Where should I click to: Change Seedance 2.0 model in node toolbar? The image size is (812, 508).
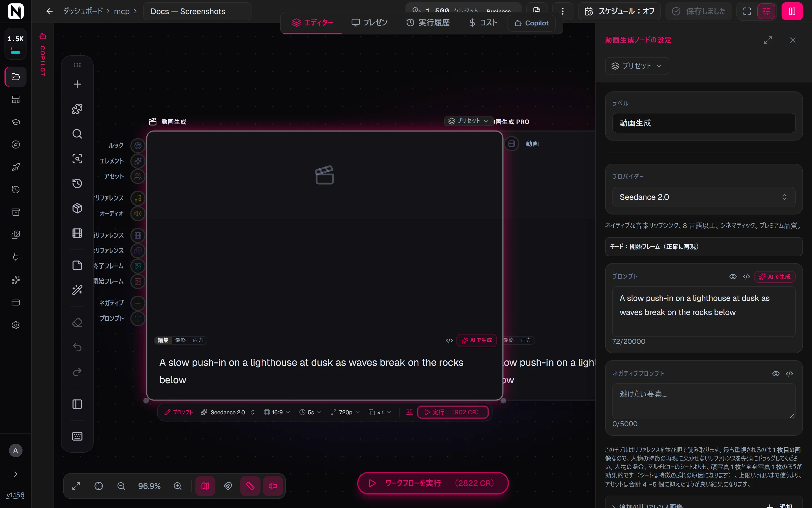click(x=228, y=412)
